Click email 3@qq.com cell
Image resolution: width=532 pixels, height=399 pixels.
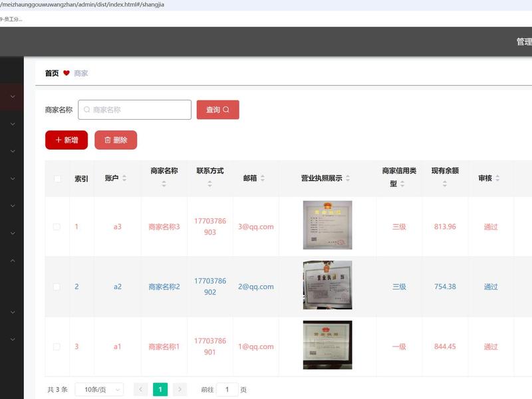(x=256, y=227)
